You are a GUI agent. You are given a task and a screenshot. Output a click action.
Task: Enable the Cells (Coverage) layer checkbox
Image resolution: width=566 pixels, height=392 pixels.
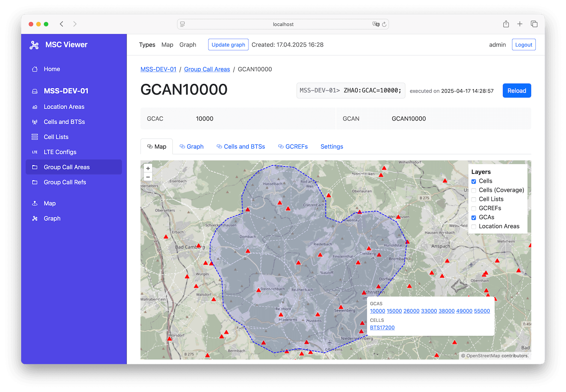coord(474,191)
